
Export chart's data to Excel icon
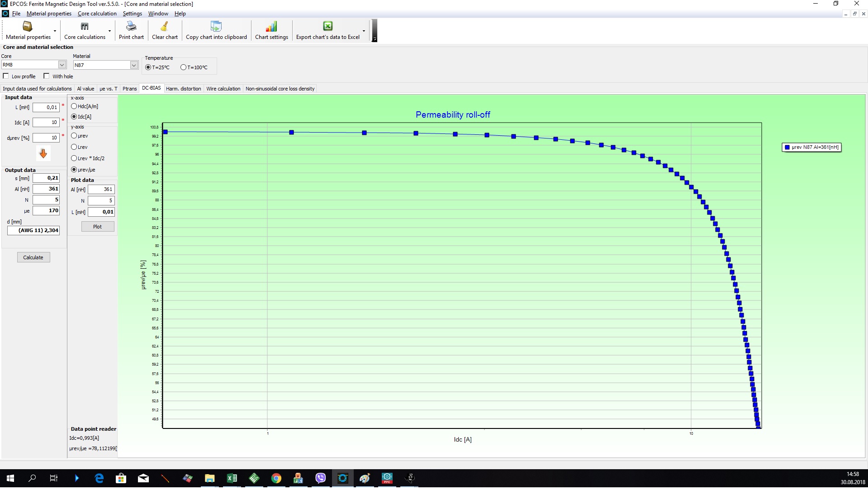(x=328, y=26)
